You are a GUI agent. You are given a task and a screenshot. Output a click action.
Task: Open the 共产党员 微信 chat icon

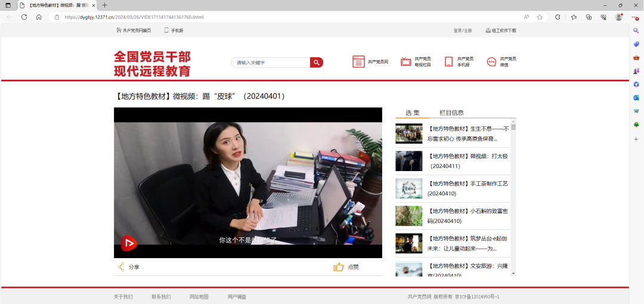[491, 61]
